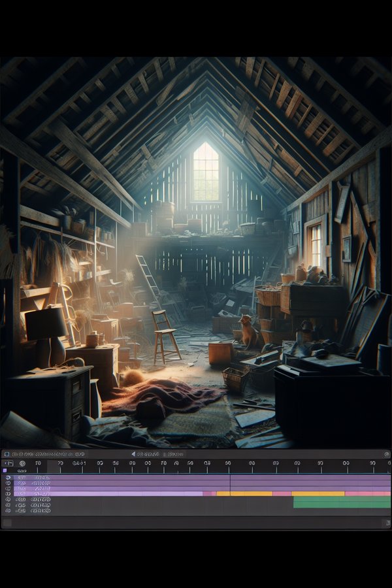Click the '70' mark on the timeline ruler
Screen dimensions: 392x588
click(60, 463)
